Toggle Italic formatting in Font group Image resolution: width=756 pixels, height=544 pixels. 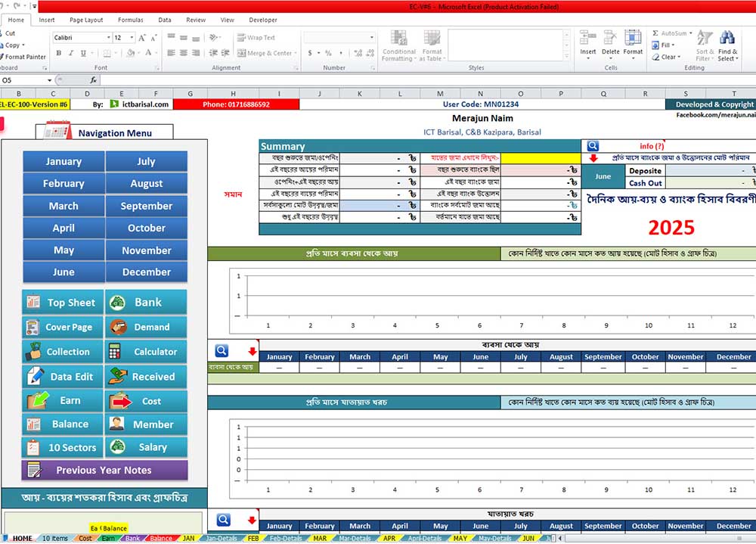(x=70, y=53)
